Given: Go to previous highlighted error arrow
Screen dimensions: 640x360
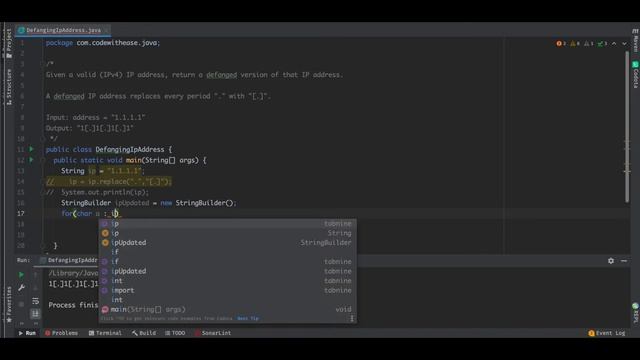Looking at the screenshot, I should pyautogui.click(x=614, y=44).
